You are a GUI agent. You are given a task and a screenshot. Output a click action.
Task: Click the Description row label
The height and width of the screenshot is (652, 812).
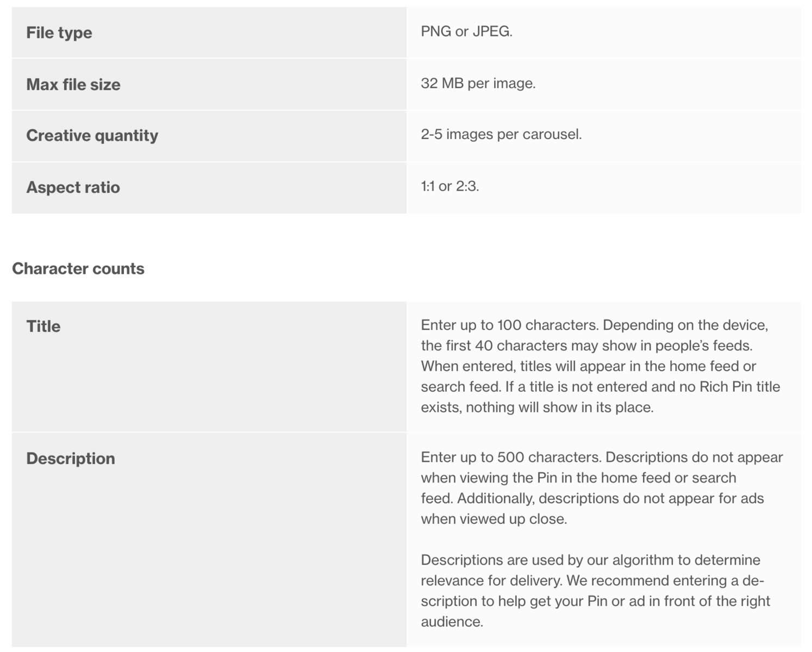click(x=71, y=459)
